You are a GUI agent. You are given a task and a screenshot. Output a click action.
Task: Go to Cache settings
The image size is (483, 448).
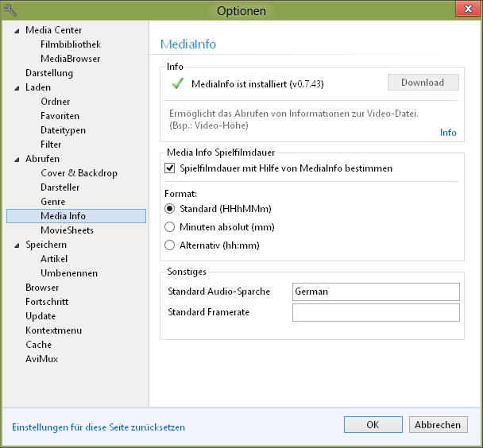point(38,345)
